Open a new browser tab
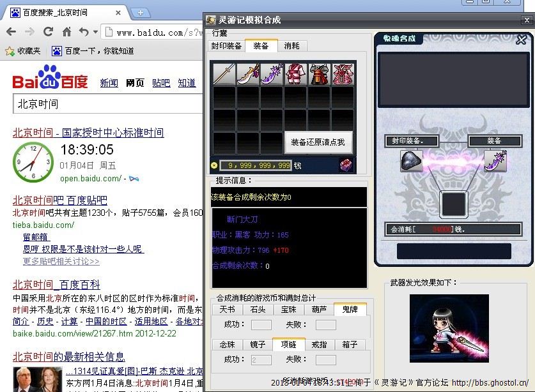The width and height of the screenshot is (535, 392). coord(140,13)
